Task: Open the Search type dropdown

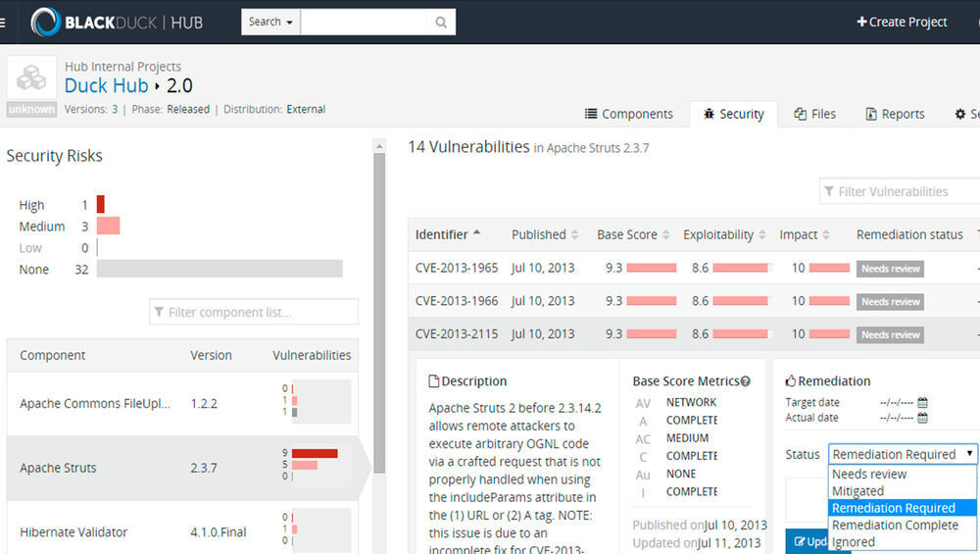Action: (270, 22)
